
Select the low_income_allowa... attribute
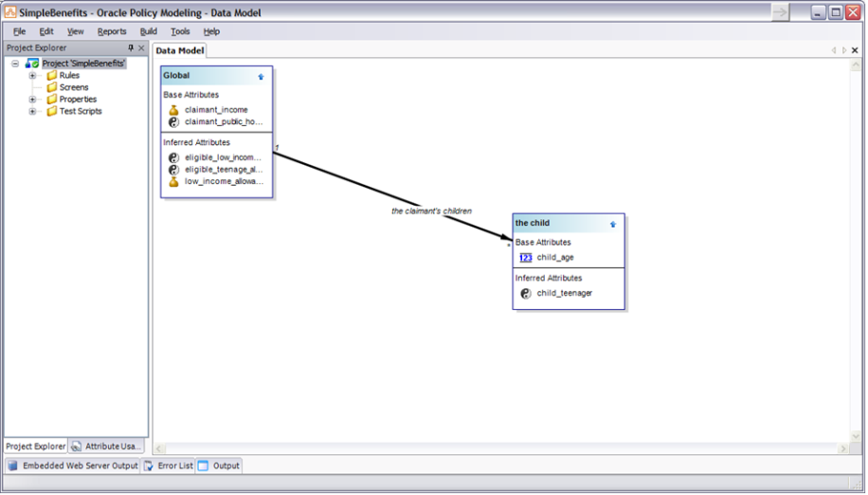tap(225, 182)
